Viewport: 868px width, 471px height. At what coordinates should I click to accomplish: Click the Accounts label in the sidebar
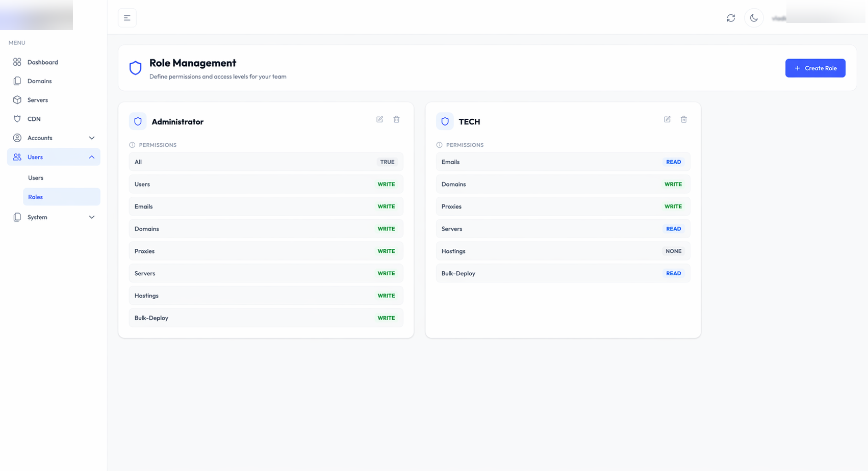40,138
